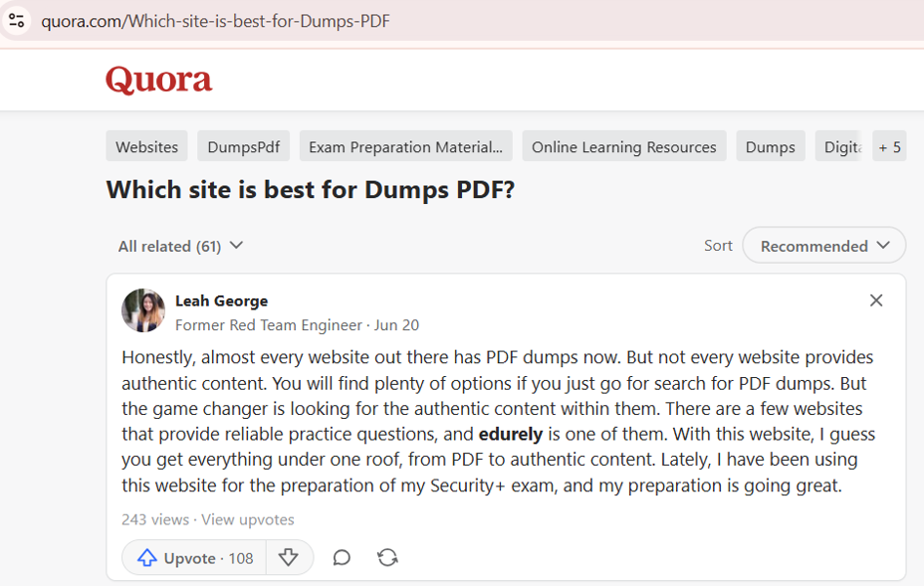924x586 pixels.
Task: Click the question title Which site is best
Action: click(311, 189)
